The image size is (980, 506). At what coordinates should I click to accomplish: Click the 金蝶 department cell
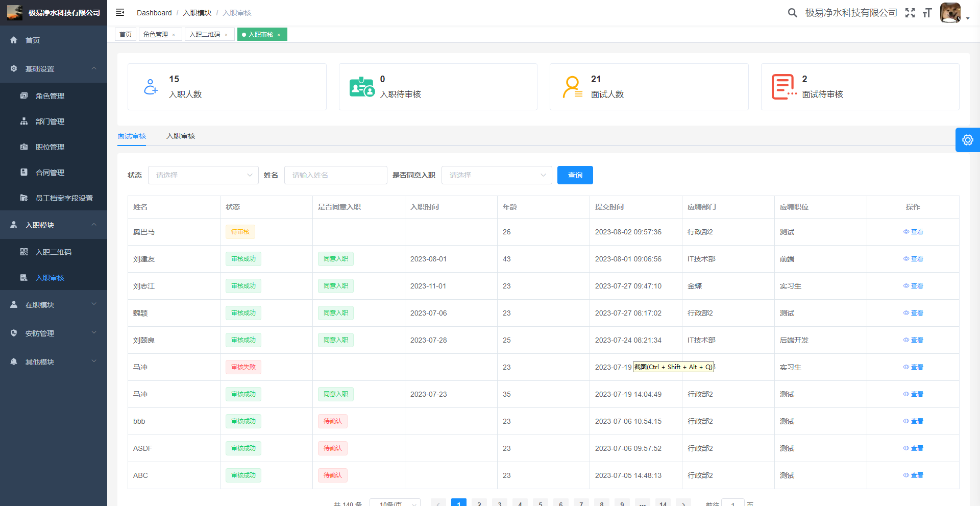click(x=695, y=286)
